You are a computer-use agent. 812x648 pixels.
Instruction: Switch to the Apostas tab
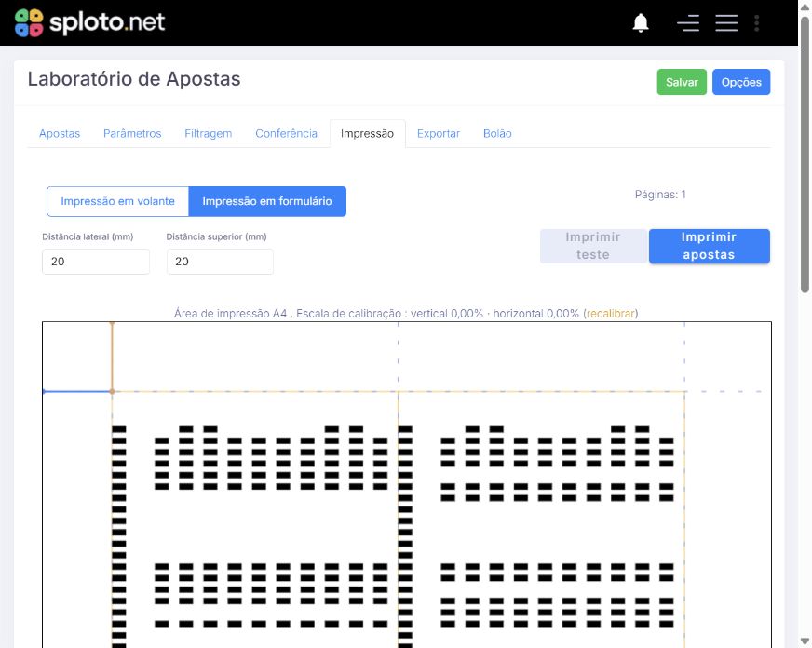pyautogui.click(x=60, y=133)
